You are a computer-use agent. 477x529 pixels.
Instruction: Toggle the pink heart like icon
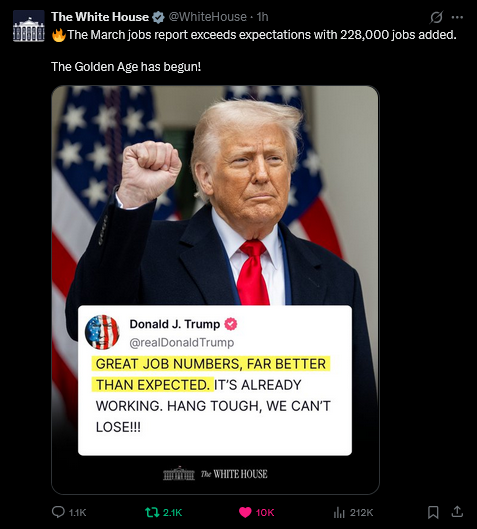[245, 512]
